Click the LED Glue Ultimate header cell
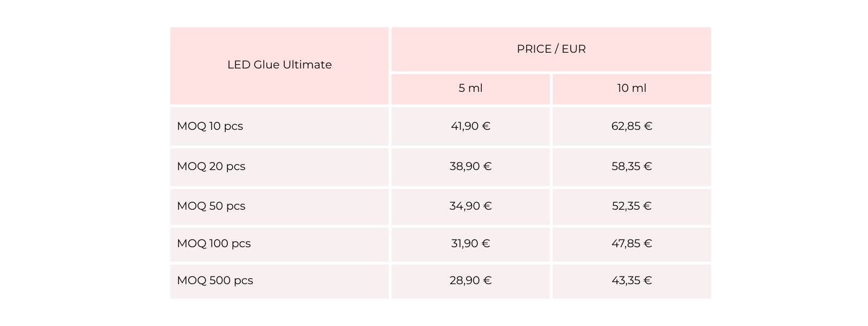This screenshot has width=868, height=326. coord(279,65)
